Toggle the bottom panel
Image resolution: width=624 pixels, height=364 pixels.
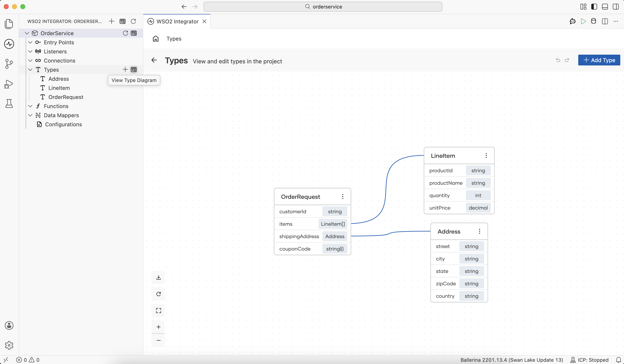pos(605,7)
